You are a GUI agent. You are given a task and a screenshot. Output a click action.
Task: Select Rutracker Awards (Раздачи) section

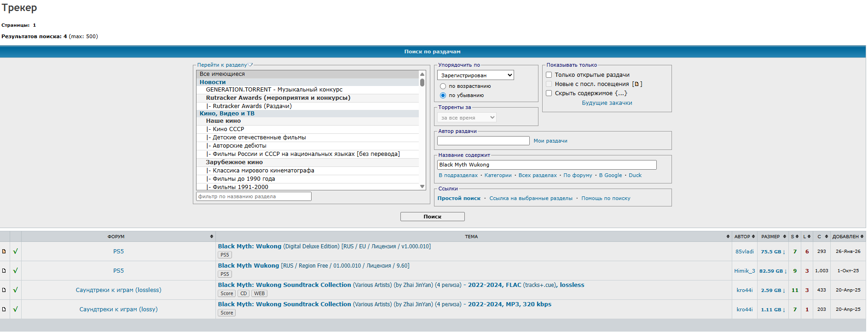(307, 106)
